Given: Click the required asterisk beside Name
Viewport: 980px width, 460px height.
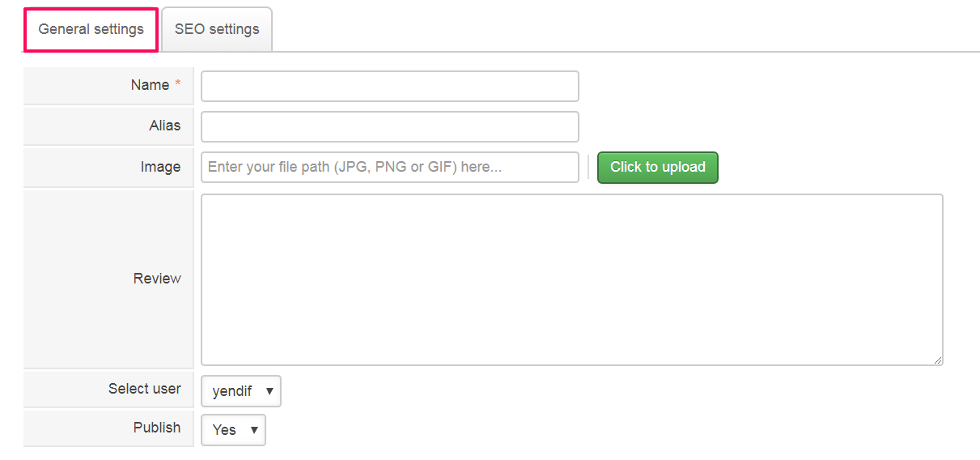Looking at the screenshot, I should 178,84.
